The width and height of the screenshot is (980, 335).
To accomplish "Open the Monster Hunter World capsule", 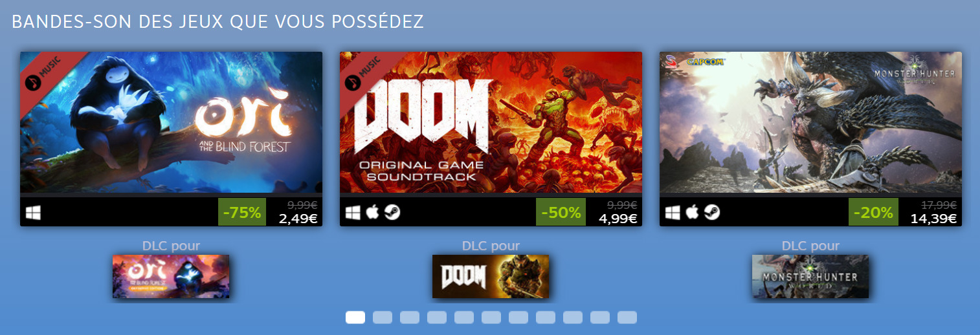I will [810, 122].
